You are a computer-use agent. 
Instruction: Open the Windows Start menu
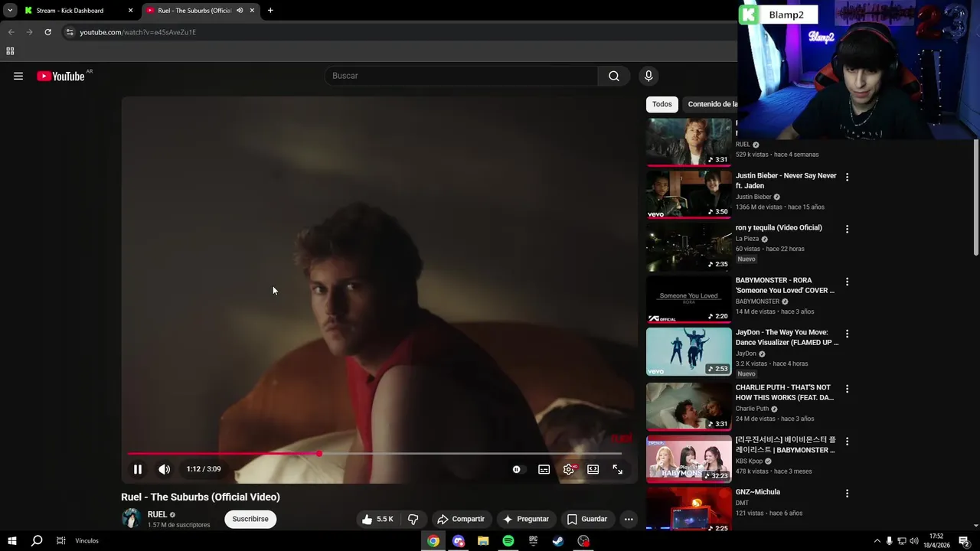coord(11,541)
